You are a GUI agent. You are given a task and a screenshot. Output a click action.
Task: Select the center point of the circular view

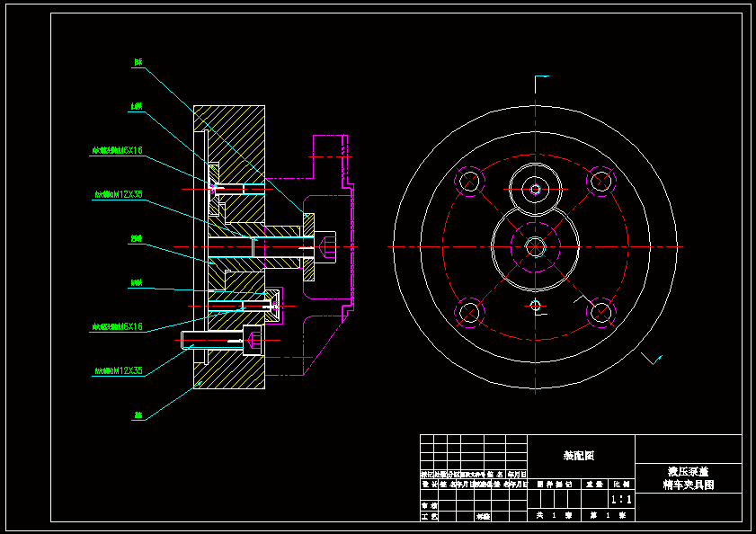(x=535, y=247)
